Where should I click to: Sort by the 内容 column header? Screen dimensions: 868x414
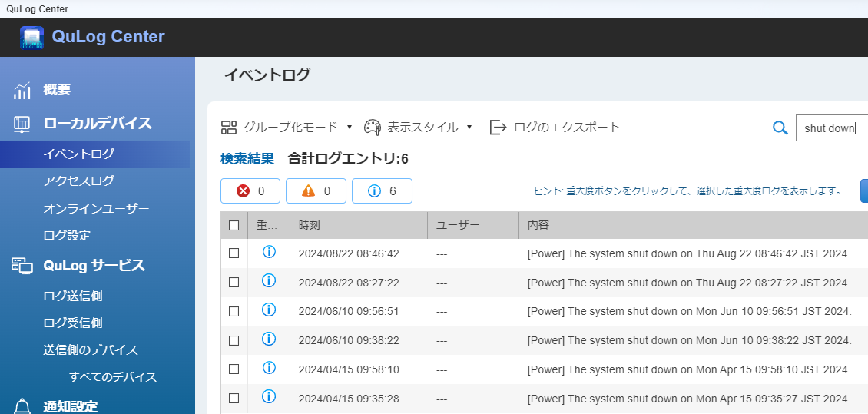tap(694, 225)
